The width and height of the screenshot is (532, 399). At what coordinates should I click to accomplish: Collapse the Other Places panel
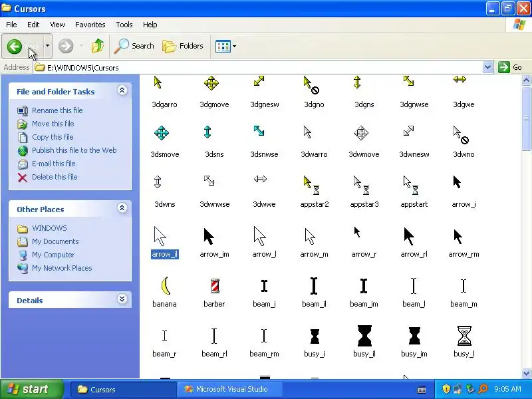122,208
